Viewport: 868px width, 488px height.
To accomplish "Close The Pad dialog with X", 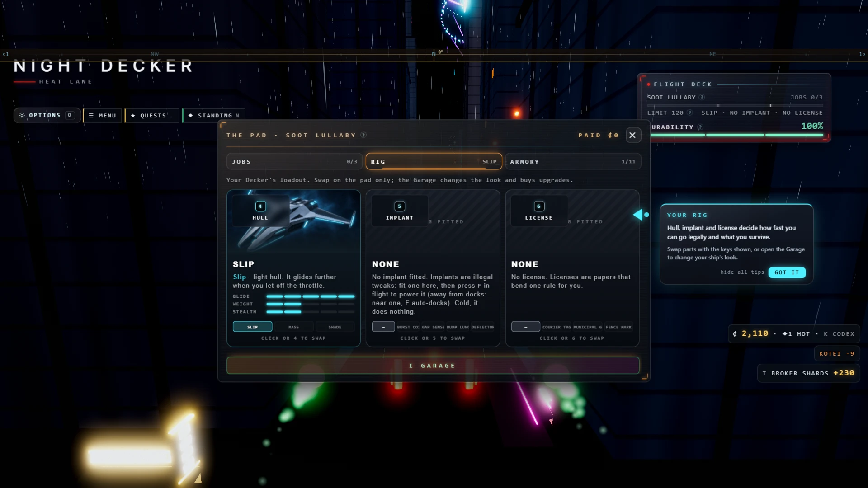I will (x=633, y=135).
